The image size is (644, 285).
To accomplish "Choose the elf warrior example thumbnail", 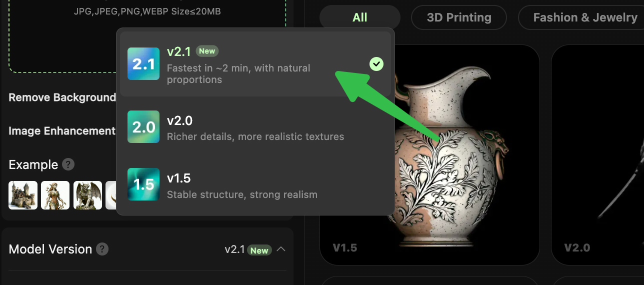I will click(x=55, y=195).
